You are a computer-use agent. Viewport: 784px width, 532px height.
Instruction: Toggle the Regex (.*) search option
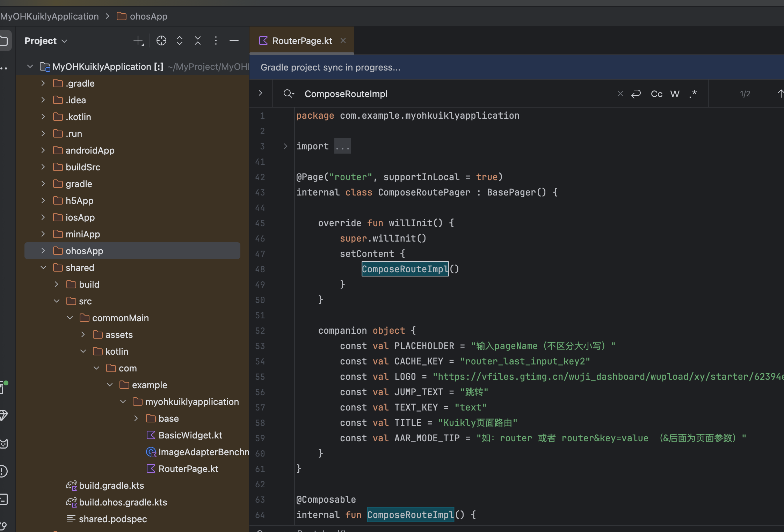693,94
